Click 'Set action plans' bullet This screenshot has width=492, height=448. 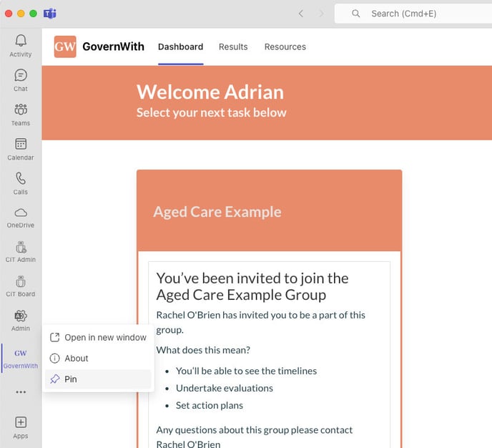click(x=210, y=406)
